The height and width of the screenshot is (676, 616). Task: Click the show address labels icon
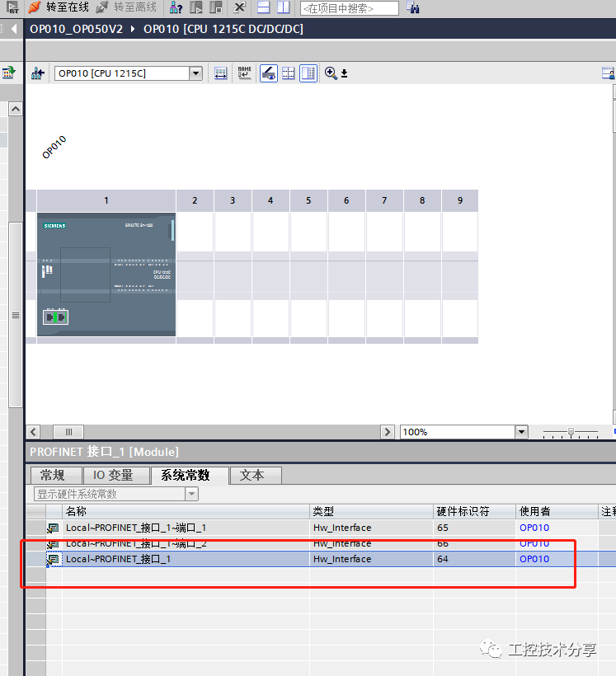(x=221, y=73)
